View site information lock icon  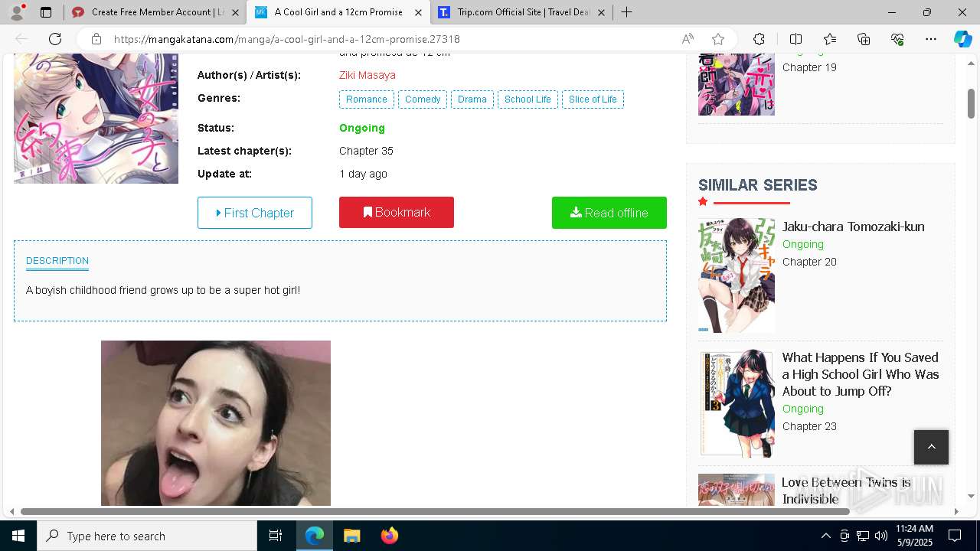point(96,39)
